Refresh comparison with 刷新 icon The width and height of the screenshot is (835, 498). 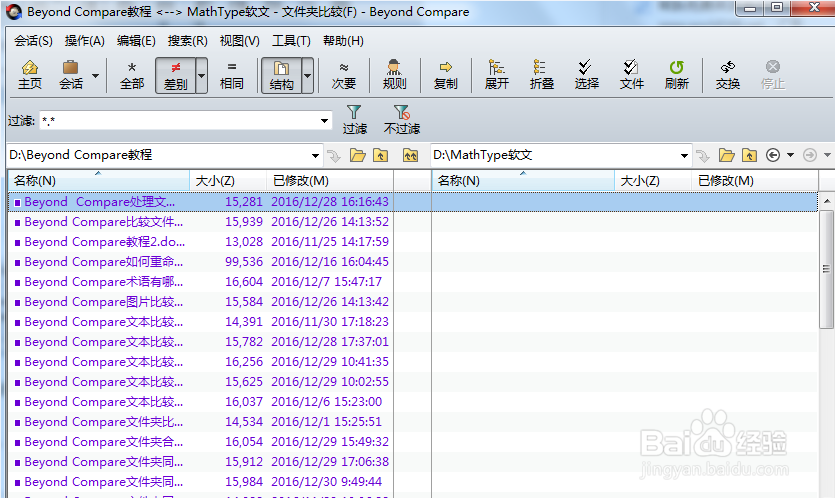[677, 75]
